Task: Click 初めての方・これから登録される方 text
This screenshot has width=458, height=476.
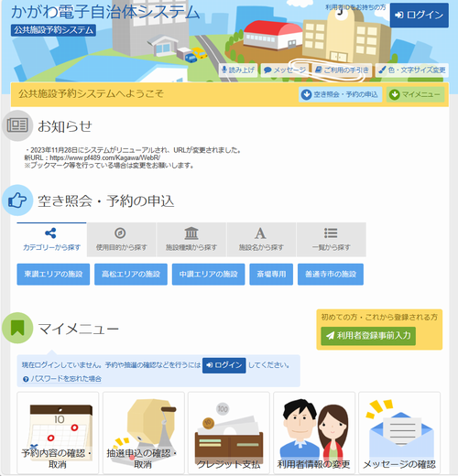Action: click(x=379, y=318)
